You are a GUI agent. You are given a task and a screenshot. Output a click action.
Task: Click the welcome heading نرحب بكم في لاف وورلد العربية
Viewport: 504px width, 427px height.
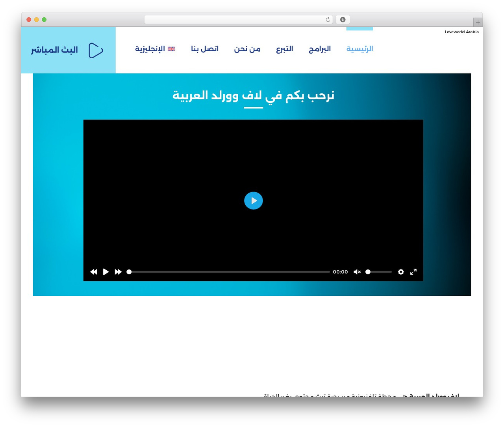[253, 96]
